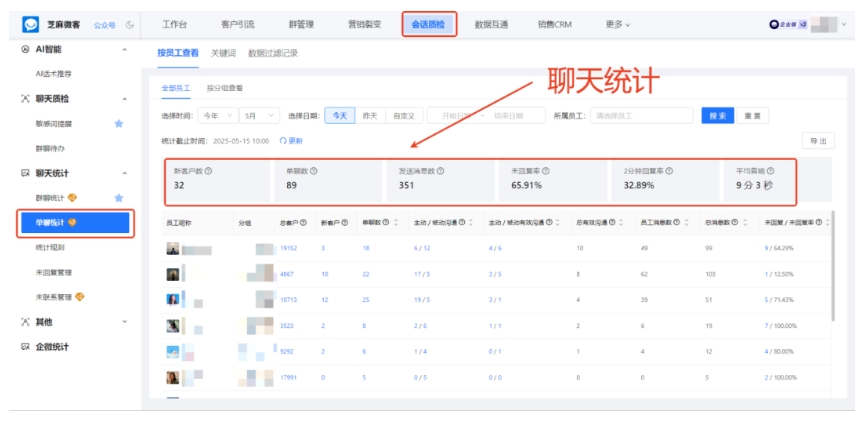Open the 未回复管理 sidebar item
The width and height of the screenshot is (864, 422).
[53, 272]
